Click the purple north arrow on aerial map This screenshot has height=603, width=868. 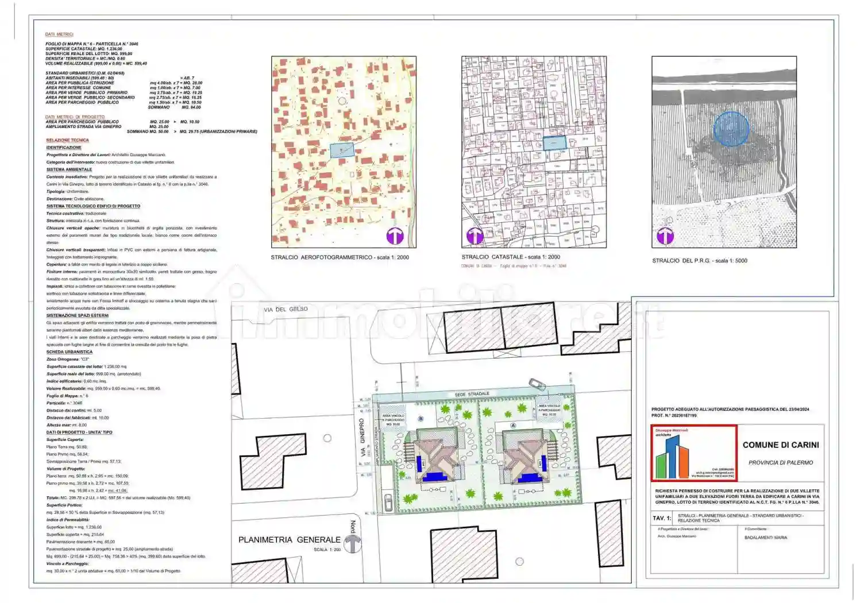pos(395,236)
